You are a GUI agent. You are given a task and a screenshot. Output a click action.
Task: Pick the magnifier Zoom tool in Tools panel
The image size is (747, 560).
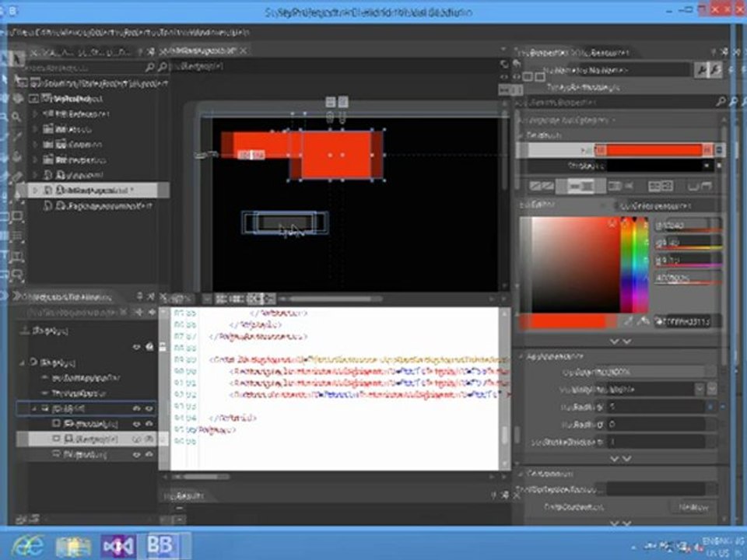(x=16, y=117)
